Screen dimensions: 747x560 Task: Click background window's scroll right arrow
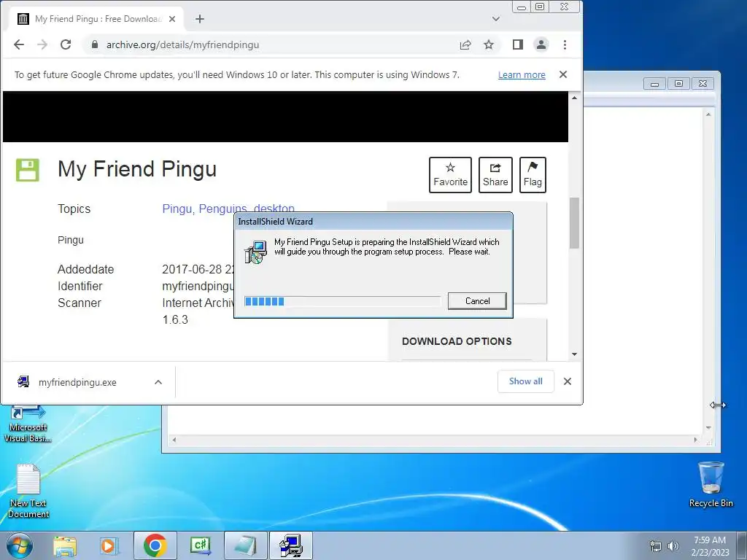coord(695,440)
